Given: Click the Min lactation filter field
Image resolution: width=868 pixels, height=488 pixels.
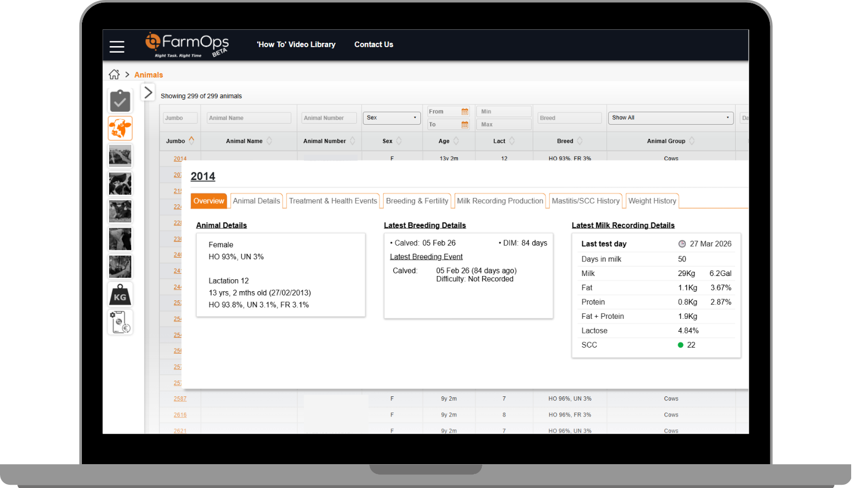Looking at the screenshot, I should [x=505, y=112].
